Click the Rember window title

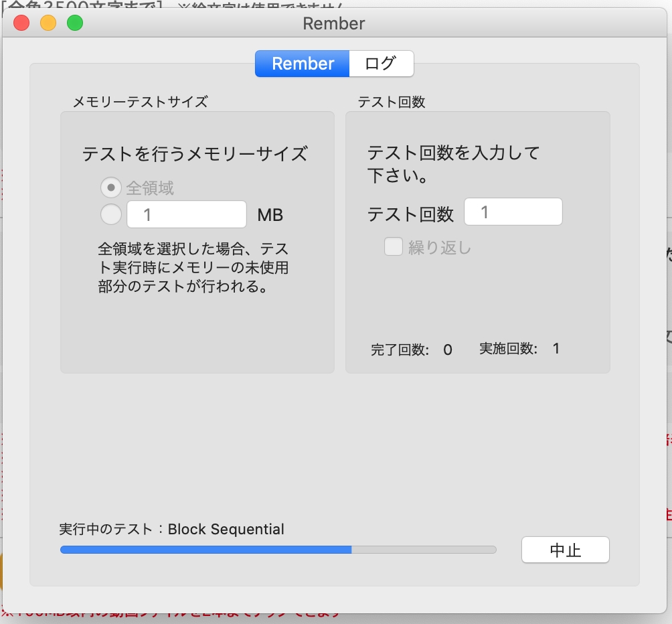click(x=334, y=23)
